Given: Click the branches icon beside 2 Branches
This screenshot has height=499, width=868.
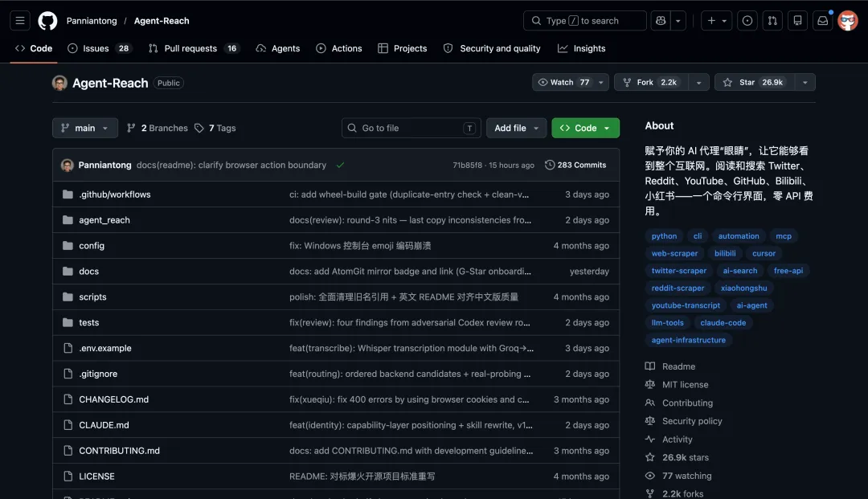Looking at the screenshot, I should pos(131,128).
